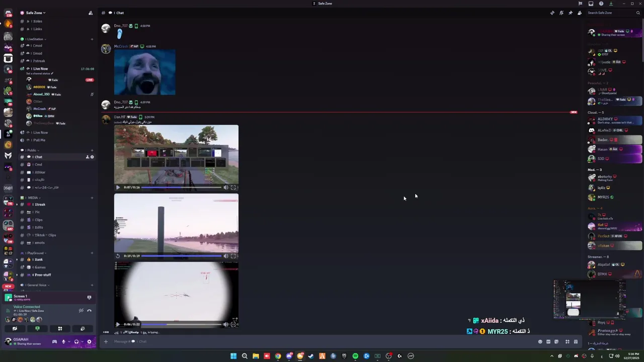644x362 pixels.
Task: Toggle member list visibility
Action: click(x=580, y=13)
